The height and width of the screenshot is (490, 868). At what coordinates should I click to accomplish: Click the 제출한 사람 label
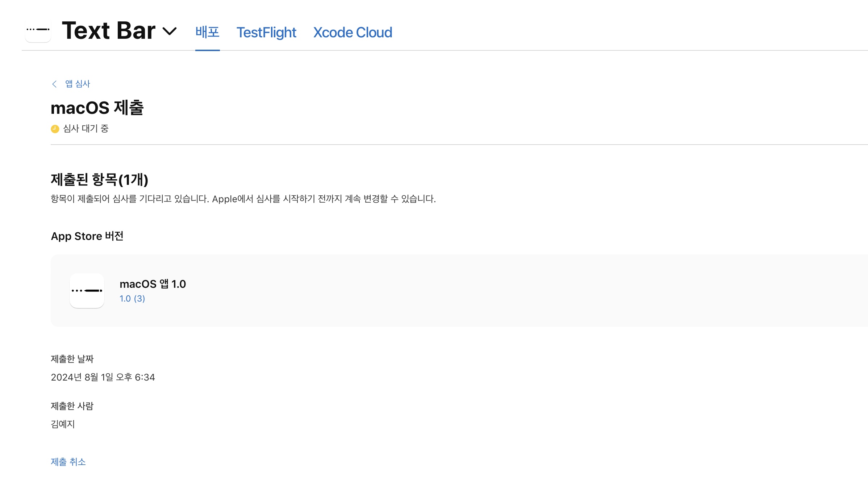pos(72,406)
